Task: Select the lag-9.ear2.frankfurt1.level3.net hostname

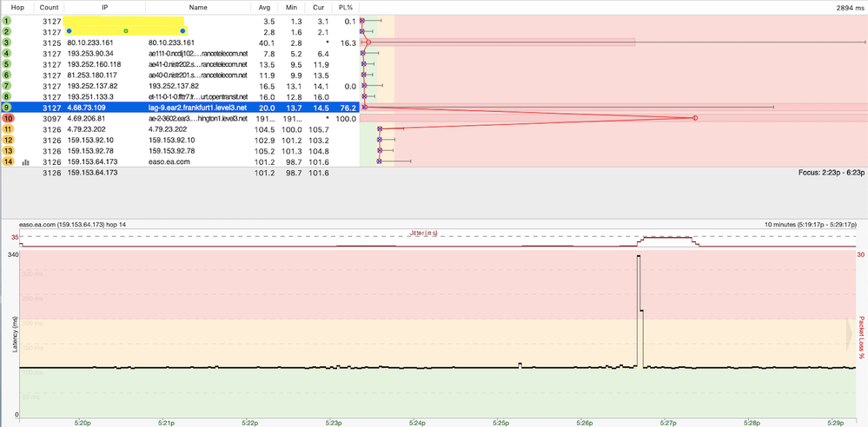Action: (x=198, y=107)
